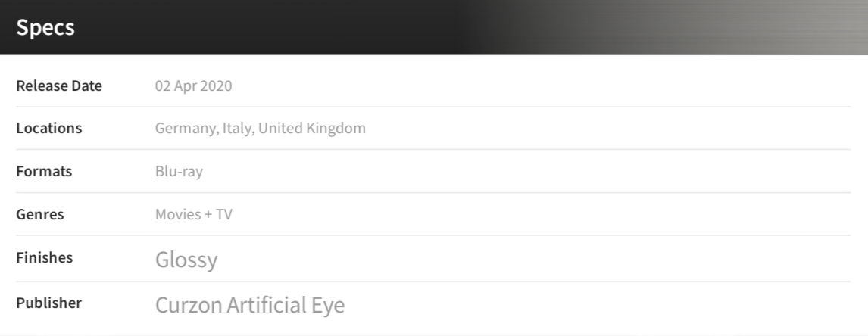Click the day "02" in release date
Image resolution: width=868 pixels, height=336 pixels.
point(164,86)
